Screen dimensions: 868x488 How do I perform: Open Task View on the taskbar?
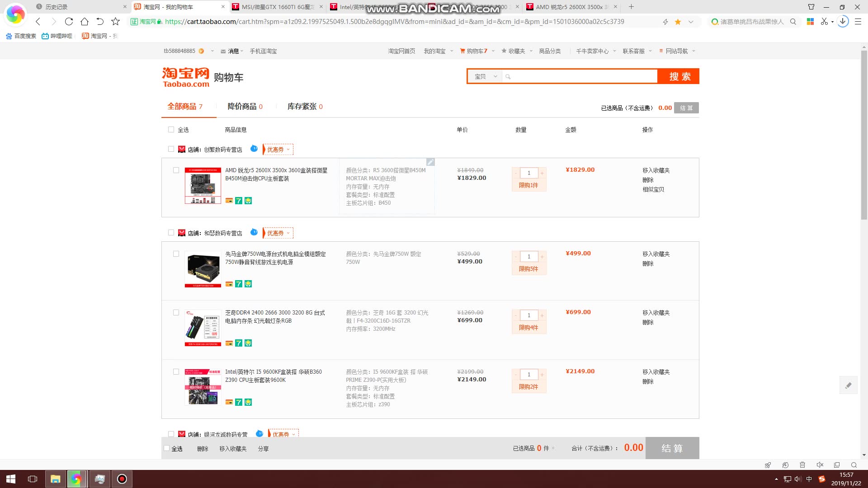[33, 479]
